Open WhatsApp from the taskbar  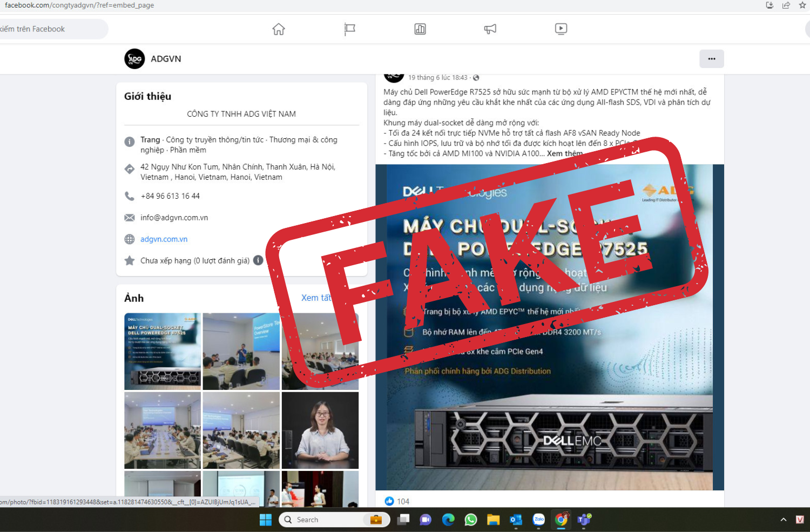pyautogui.click(x=471, y=520)
